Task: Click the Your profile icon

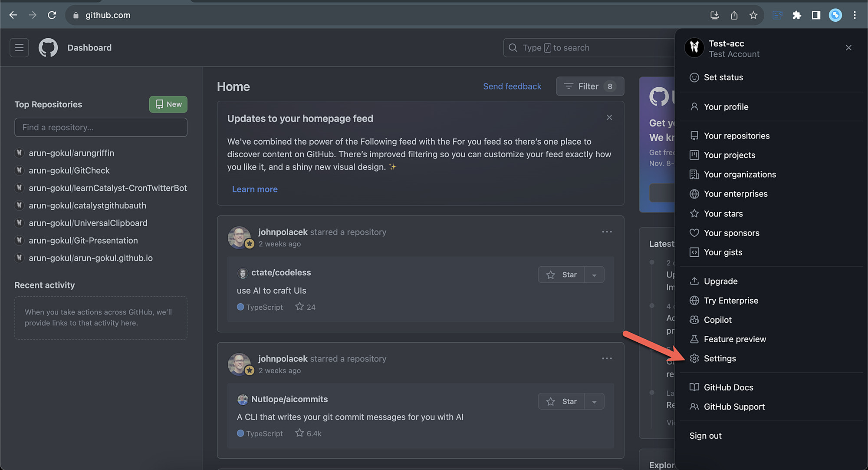Action: pyautogui.click(x=694, y=106)
